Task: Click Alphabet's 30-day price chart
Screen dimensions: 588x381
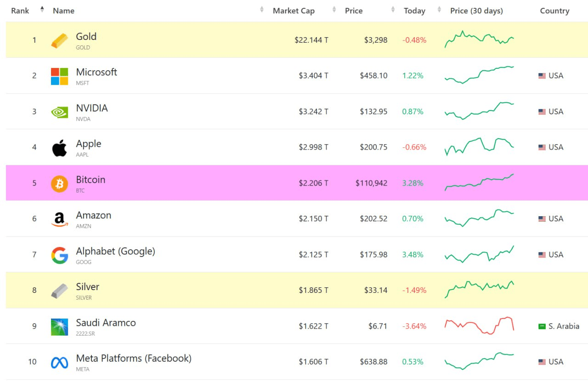Action: [479, 254]
